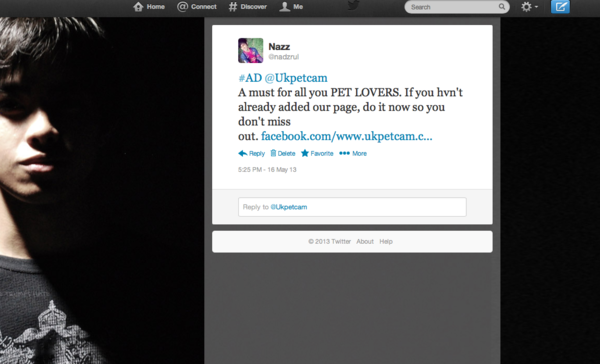Open the Me profile tab
This screenshot has height=364, width=600.
click(291, 7)
